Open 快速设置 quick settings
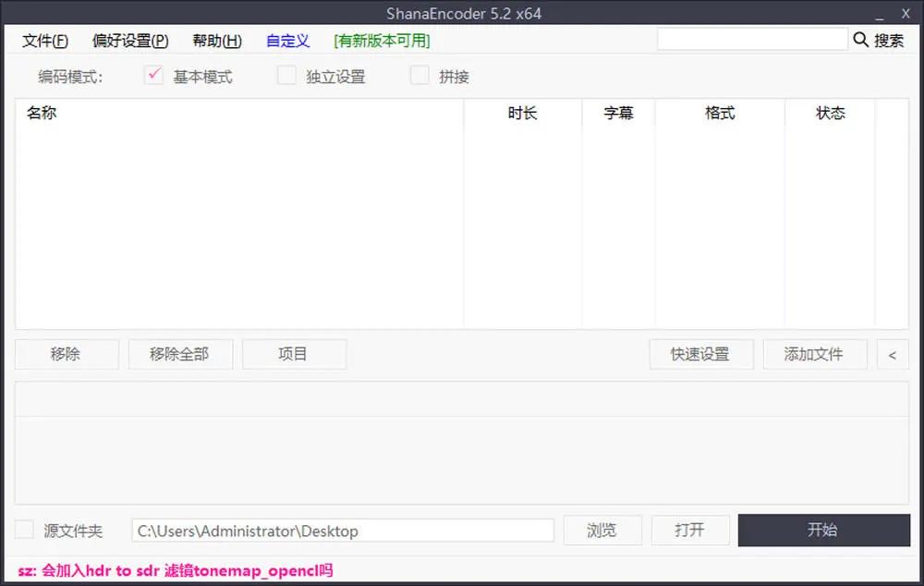Screen dimensions: 924x586 click(x=700, y=354)
